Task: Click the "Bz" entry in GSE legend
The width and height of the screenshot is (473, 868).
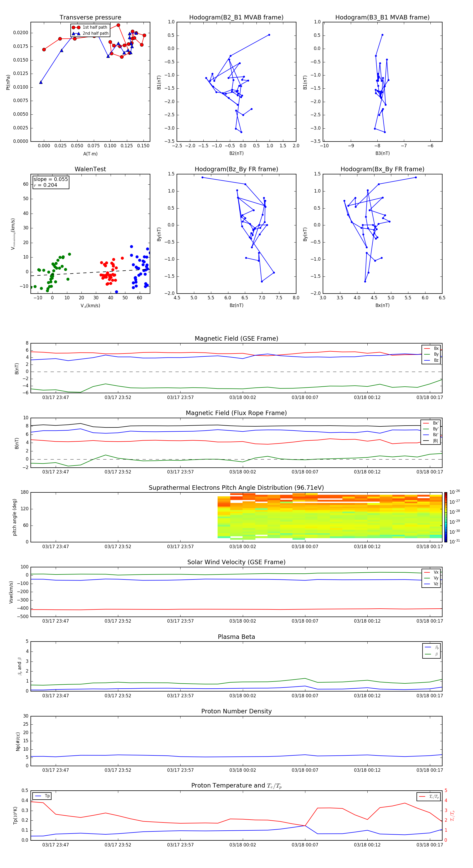Action: [x=431, y=360]
